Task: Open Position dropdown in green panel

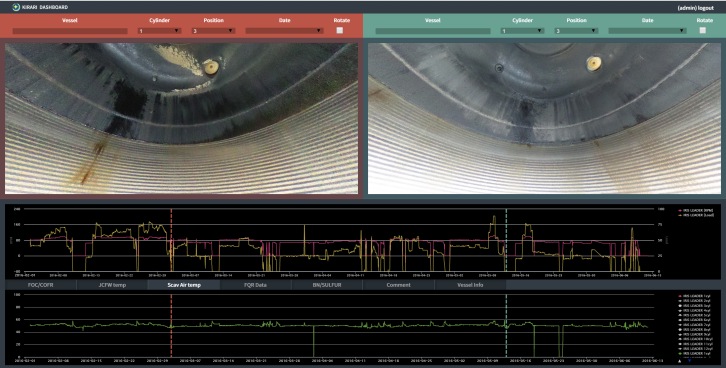Action: pyautogui.click(x=576, y=31)
